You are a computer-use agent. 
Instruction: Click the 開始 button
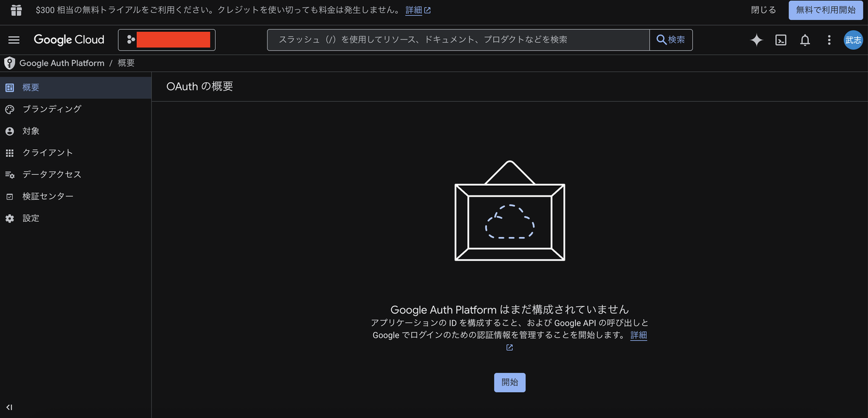click(x=510, y=382)
